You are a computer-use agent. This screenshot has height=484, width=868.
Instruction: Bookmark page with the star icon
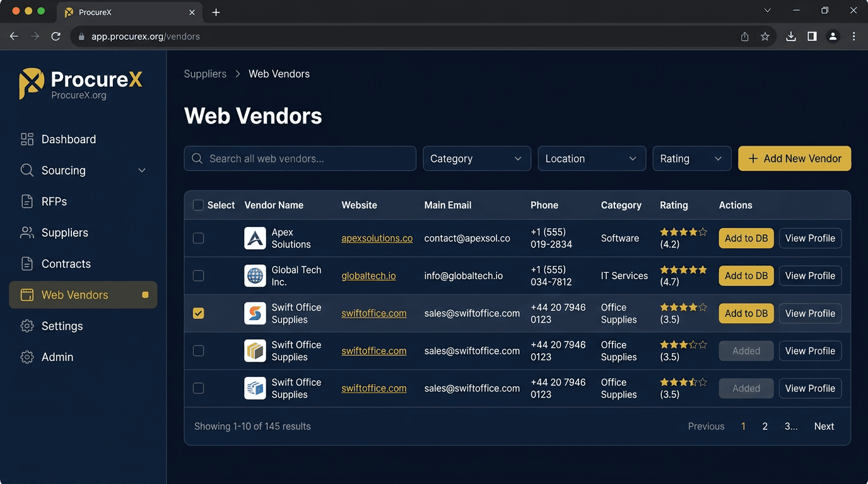(765, 37)
